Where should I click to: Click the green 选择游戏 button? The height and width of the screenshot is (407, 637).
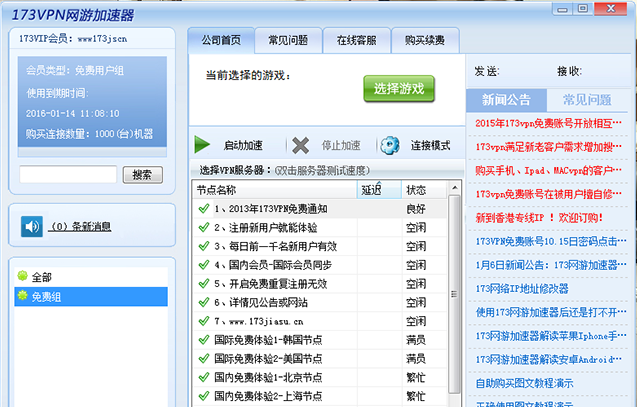click(399, 89)
